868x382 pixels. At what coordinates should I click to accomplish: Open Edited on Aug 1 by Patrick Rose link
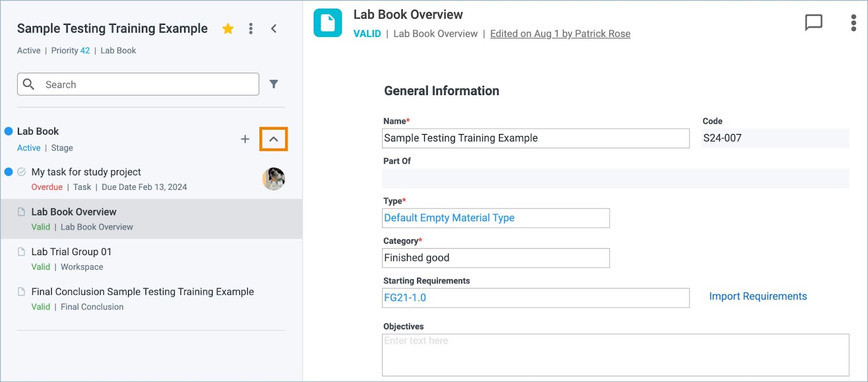coord(560,34)
